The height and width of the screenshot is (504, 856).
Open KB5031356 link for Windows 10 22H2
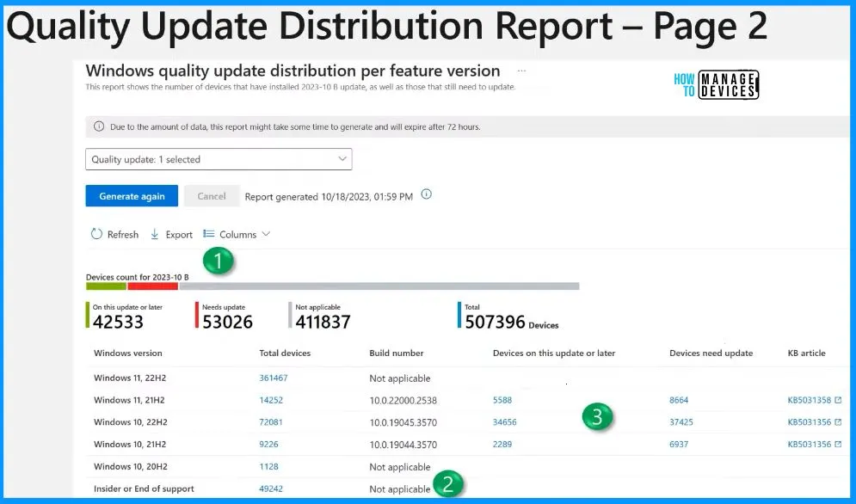(809, 422)
